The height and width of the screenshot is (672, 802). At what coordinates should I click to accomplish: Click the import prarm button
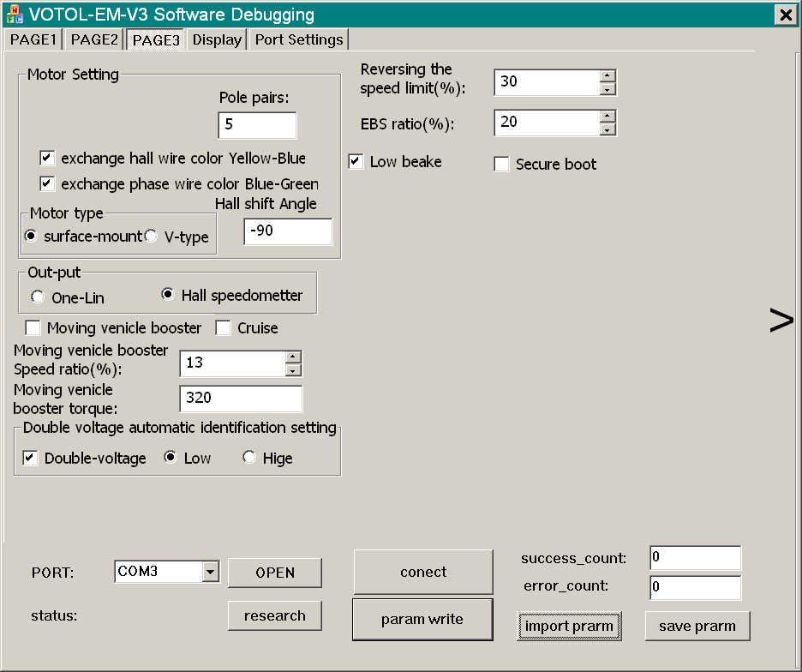[569, 626]
